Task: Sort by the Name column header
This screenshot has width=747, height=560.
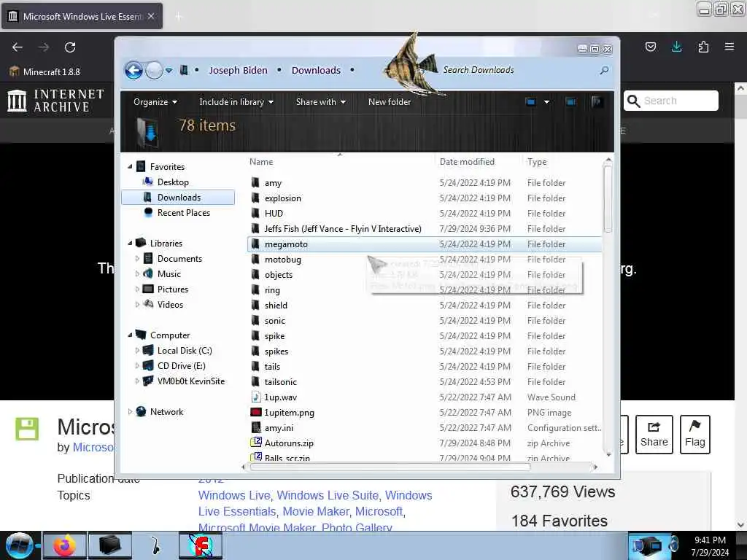Action: click(261, 162)
